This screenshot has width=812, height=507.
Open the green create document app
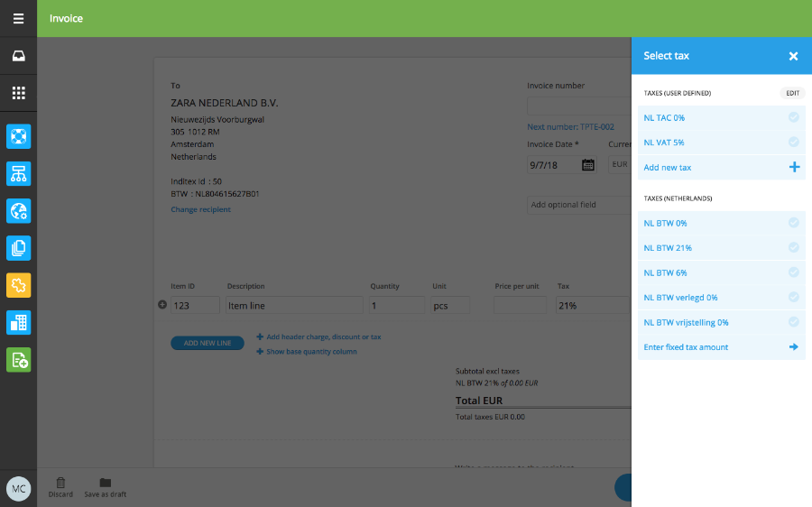click(x=19, y=360)
